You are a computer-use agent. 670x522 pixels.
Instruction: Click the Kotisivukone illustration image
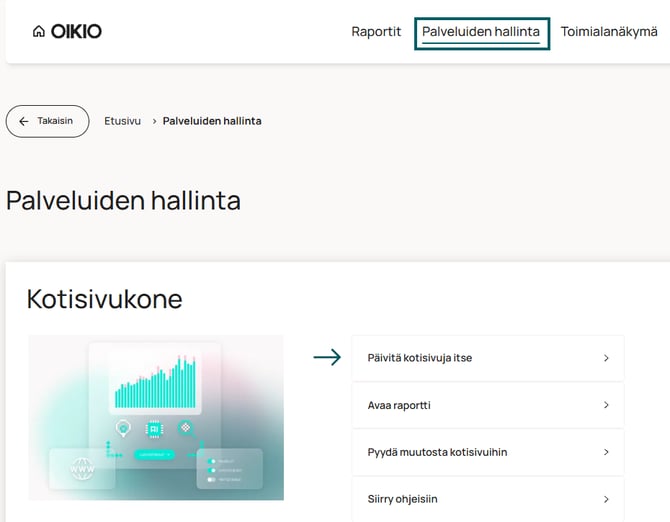point(156,418)
